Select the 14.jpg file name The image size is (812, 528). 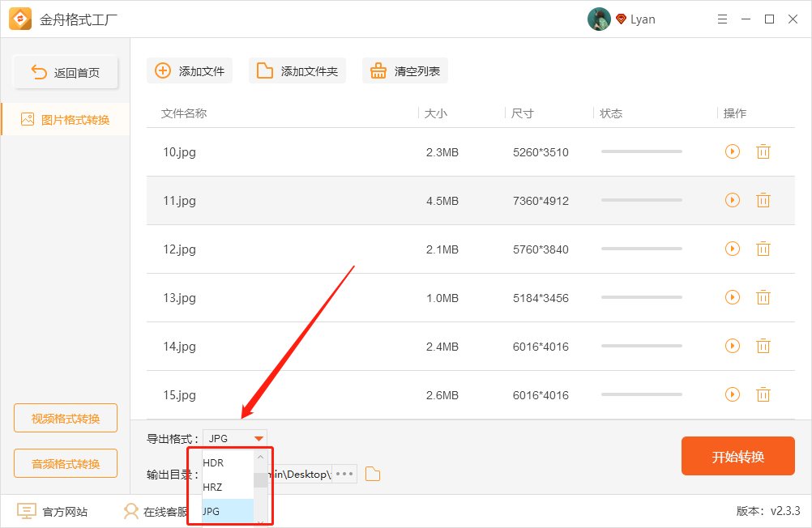[x=179, y=347]
